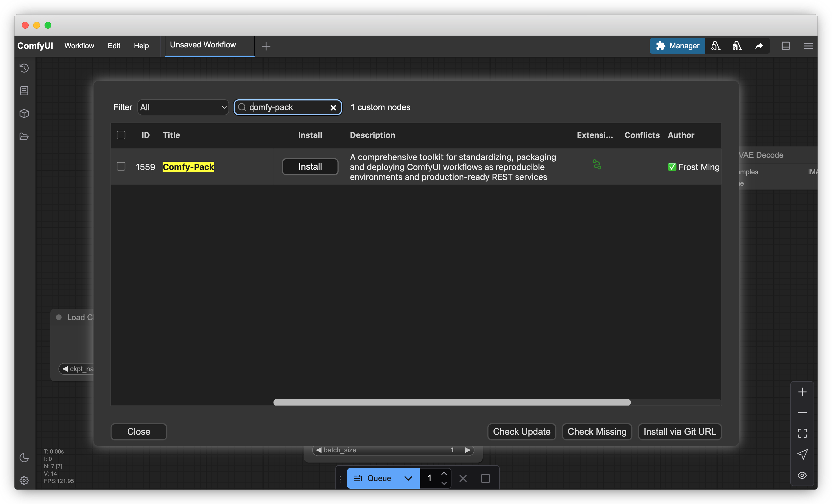This screenshot has height=504, width=832.
Task: Cancel current run X icon
Action: (463, 478)
